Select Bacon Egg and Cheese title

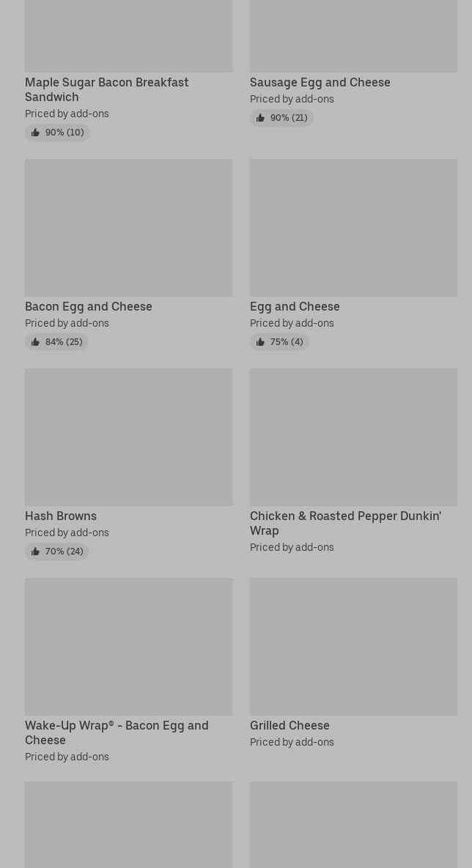pyautogui.click(x=89, y=306)
